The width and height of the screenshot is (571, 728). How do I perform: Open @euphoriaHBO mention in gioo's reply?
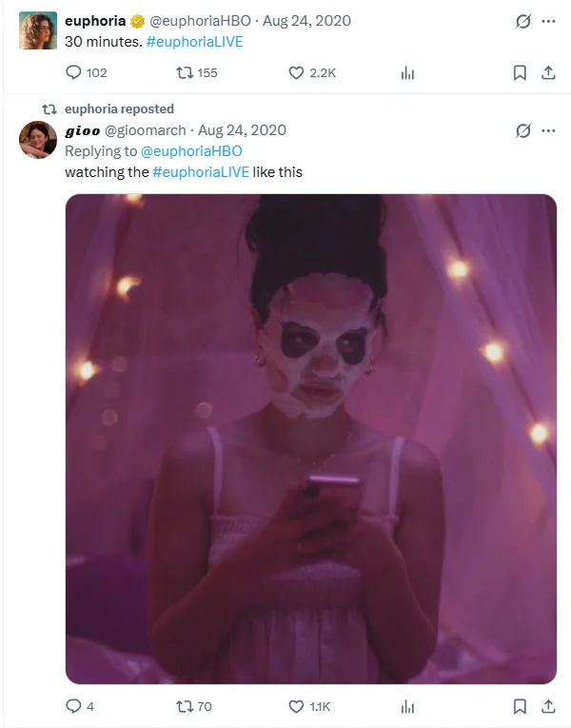tap(191, 150)
